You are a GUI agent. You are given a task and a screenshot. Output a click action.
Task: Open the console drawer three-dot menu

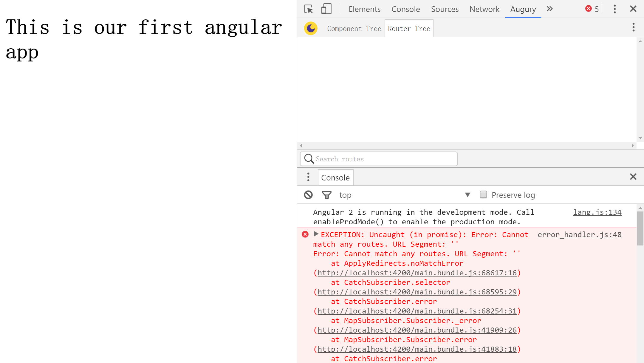308,177
